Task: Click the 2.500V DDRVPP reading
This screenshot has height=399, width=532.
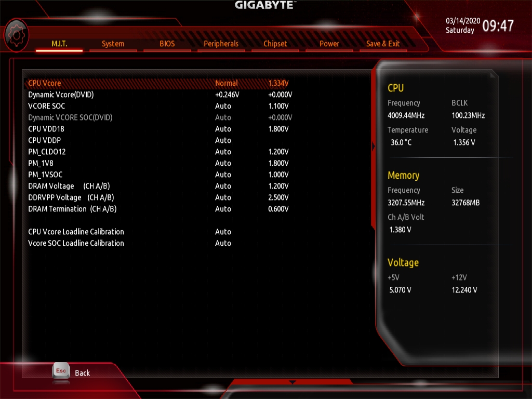Action: (x=278, y=197)
